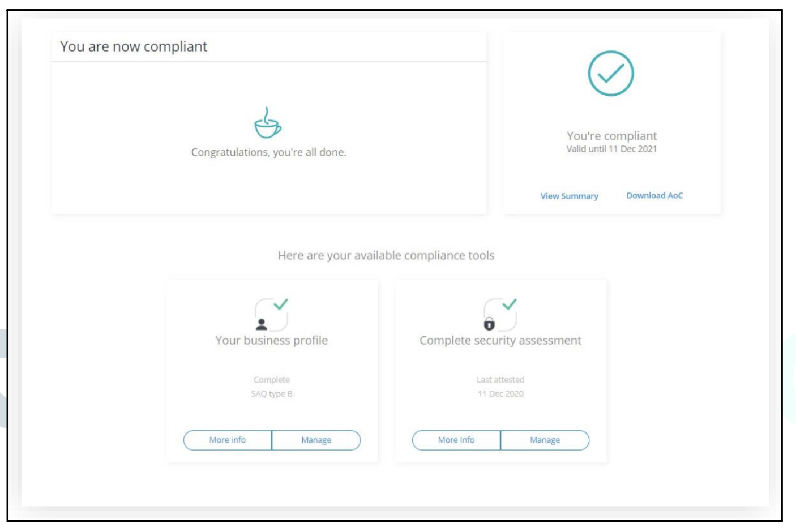Open More Info for security assessment
The image size is (796, 532).
456,440
